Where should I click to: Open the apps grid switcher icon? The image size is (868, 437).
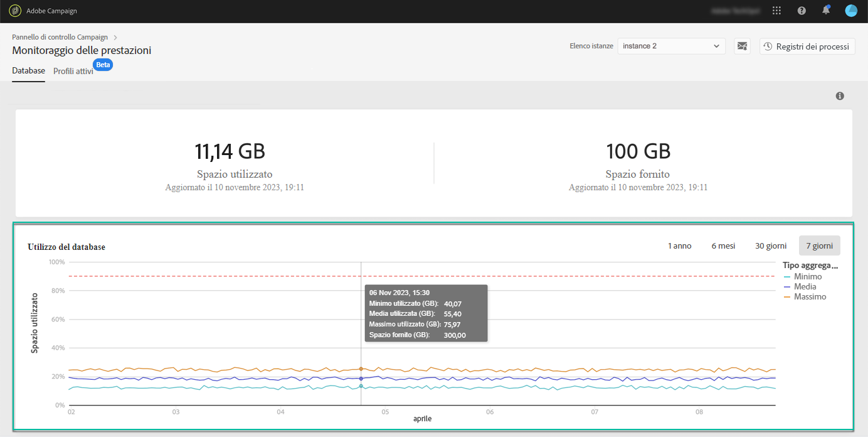777,11
